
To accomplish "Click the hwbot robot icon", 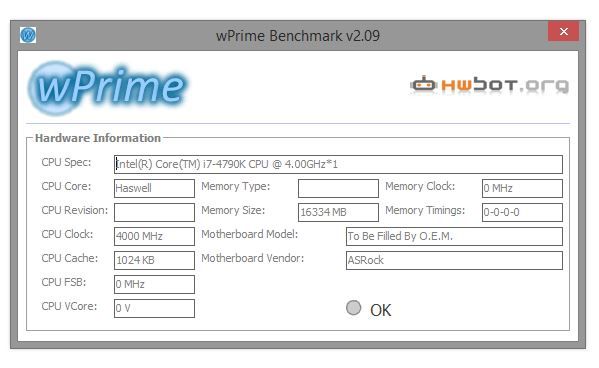I will (x=423, y=84).
